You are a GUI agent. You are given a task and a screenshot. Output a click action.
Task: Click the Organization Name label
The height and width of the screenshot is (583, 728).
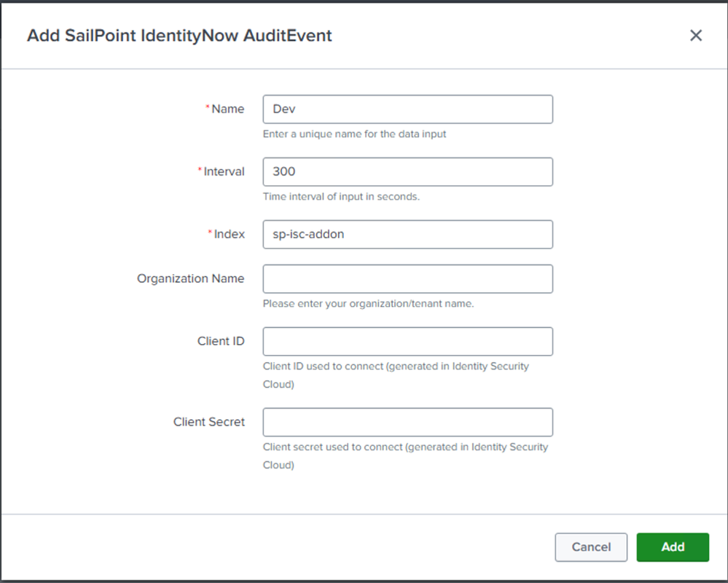click(191, 279)
